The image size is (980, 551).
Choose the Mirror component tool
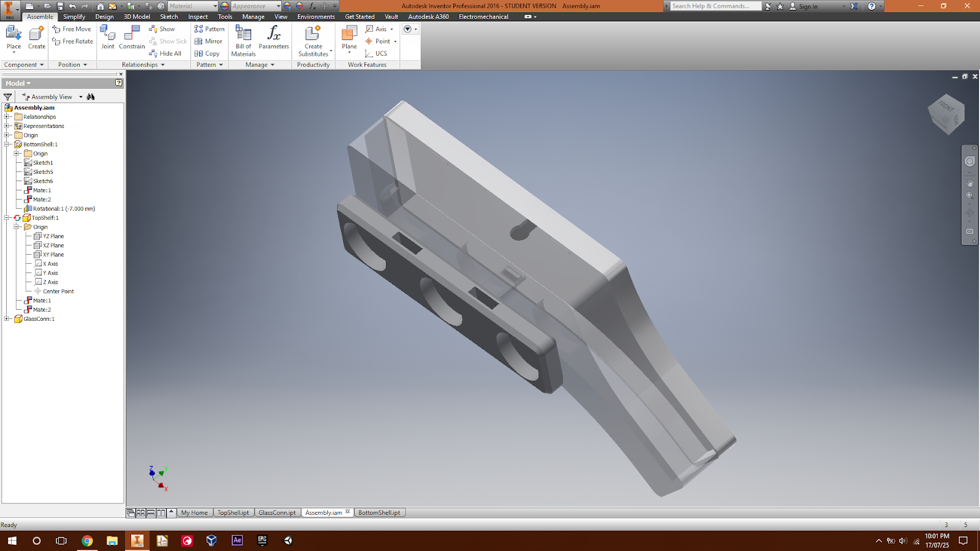coord(208,41)
